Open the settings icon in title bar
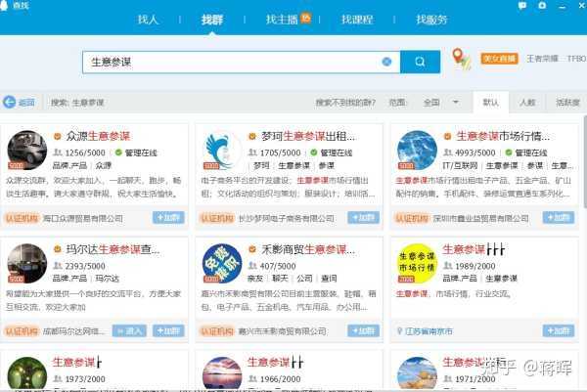The image size is (587, 392). (x=542, y=6)
